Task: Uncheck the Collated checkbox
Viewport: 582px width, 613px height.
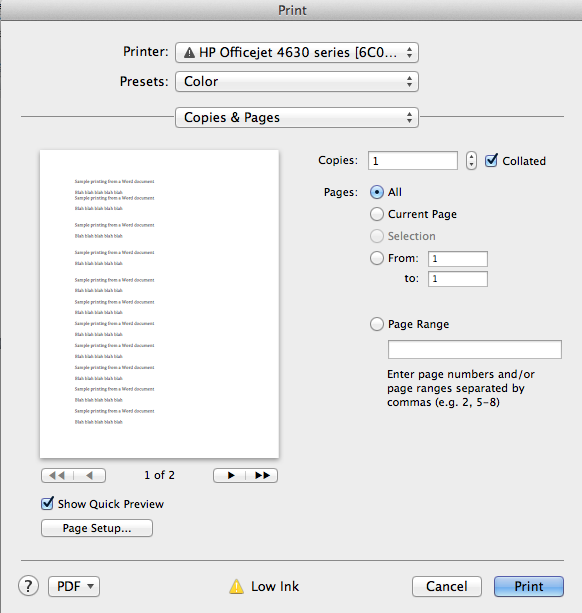Action: point(491,160)
